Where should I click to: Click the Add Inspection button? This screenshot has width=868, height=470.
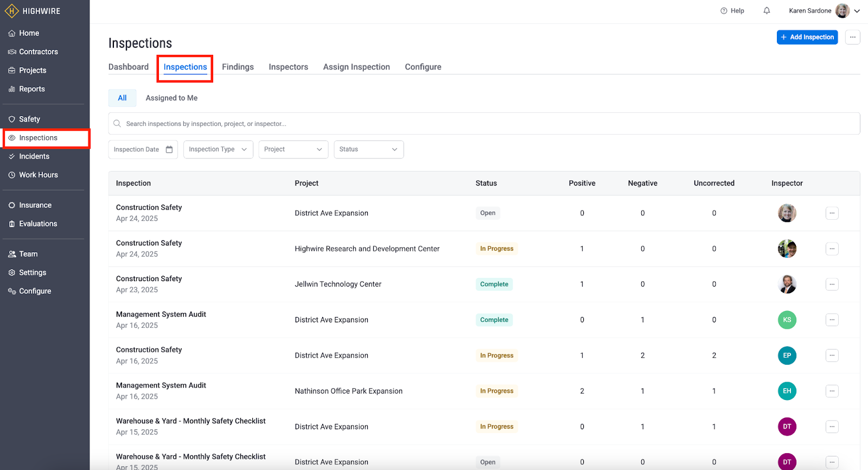807,37
